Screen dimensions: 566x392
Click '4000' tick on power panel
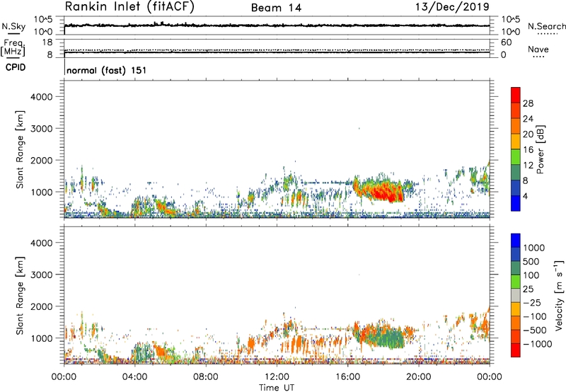click(x=42, y=97)
